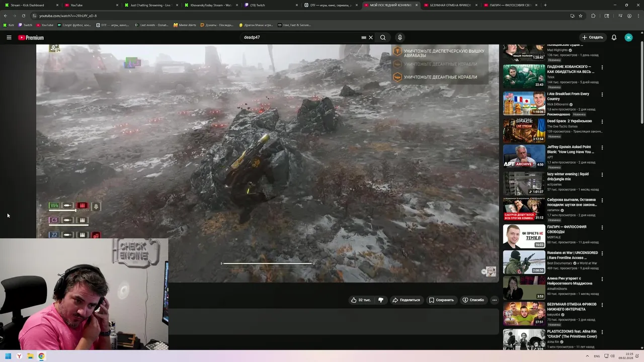Open the account avatar menu

(628, 37)
